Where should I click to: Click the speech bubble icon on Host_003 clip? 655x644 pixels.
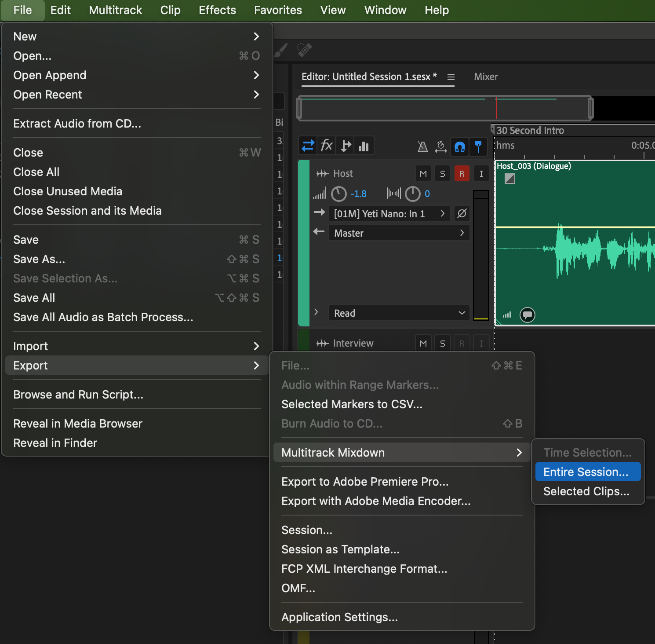pos(528,315)
